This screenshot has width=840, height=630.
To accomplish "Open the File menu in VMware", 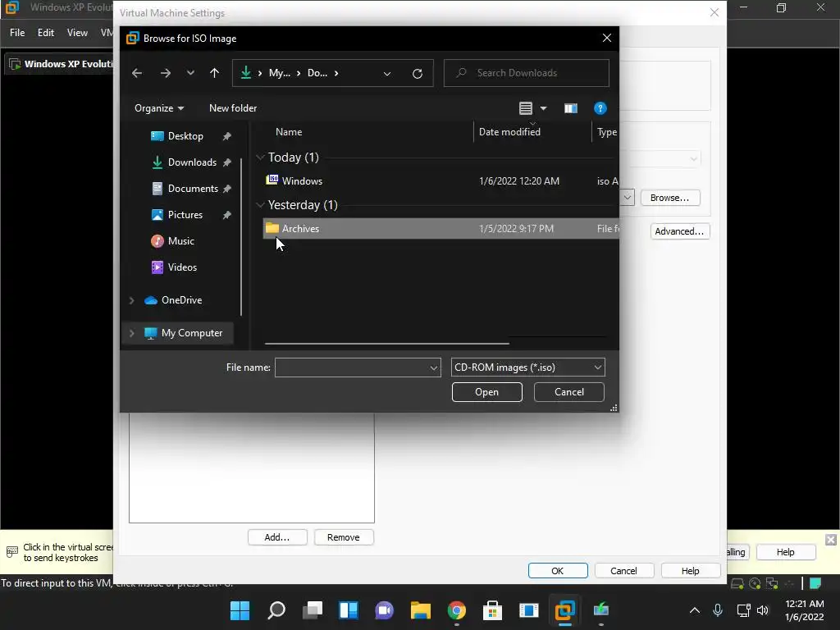I will [17, 33].
